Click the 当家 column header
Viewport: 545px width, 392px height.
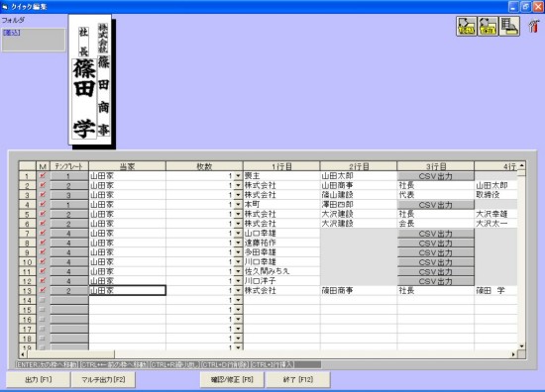(x=127, y=166)
